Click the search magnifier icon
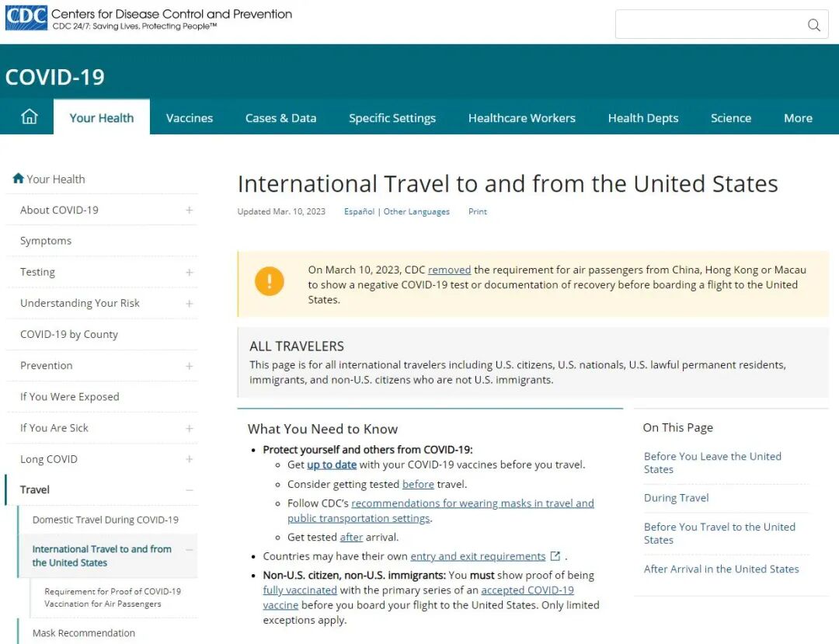839x644 pixels. click(x=813, y=25)
